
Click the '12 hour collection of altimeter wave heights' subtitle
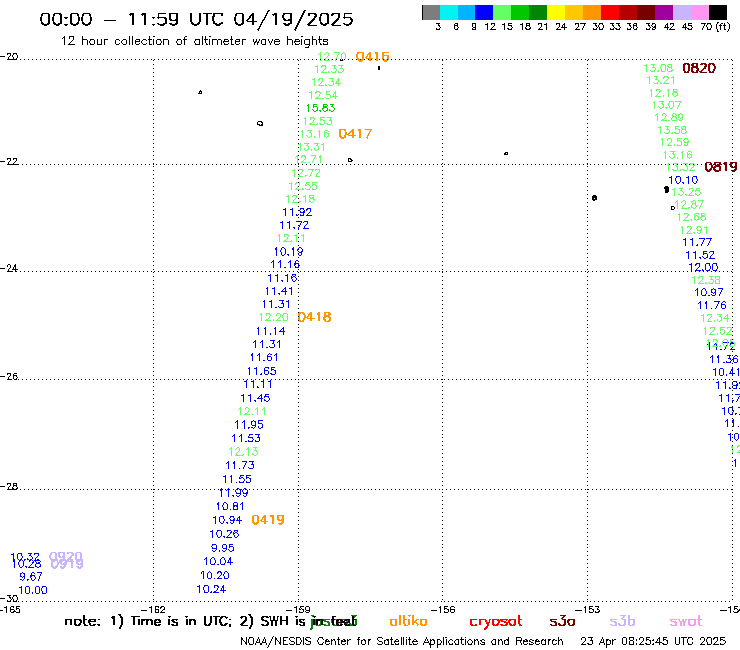click(x=194, y=41)
